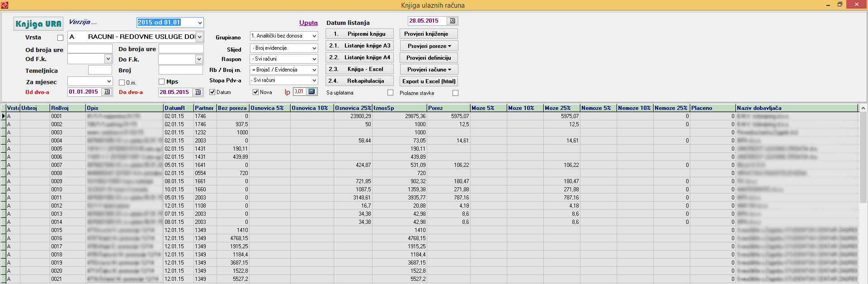
Task: Focus the Broj input field
Action: [181, 70]
